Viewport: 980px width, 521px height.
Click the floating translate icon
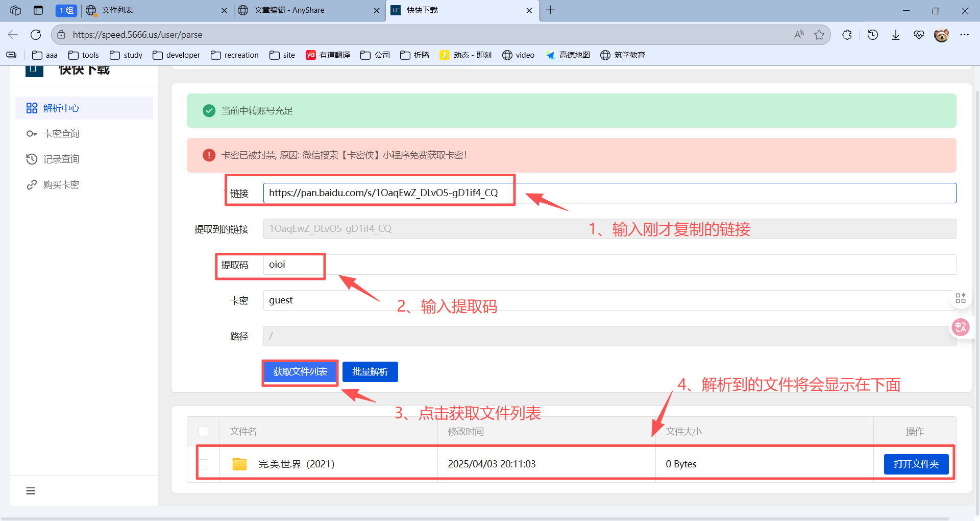[x=961, y=327]
